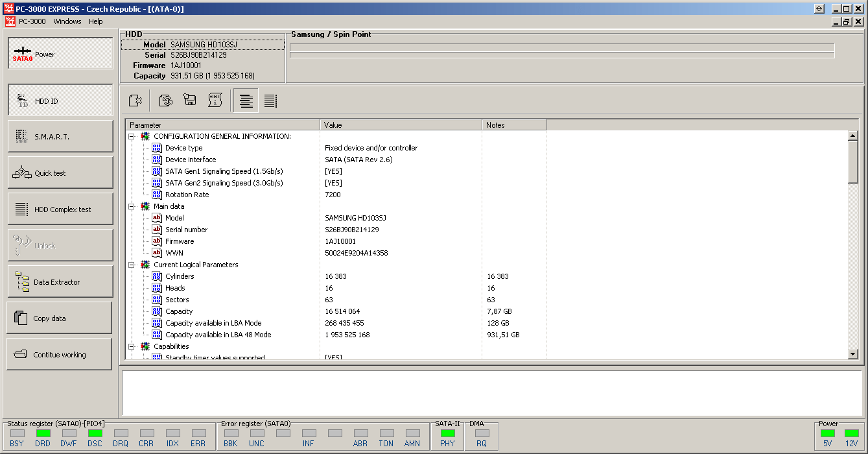Click the Cylinders row icon

(x=157, y=276)
